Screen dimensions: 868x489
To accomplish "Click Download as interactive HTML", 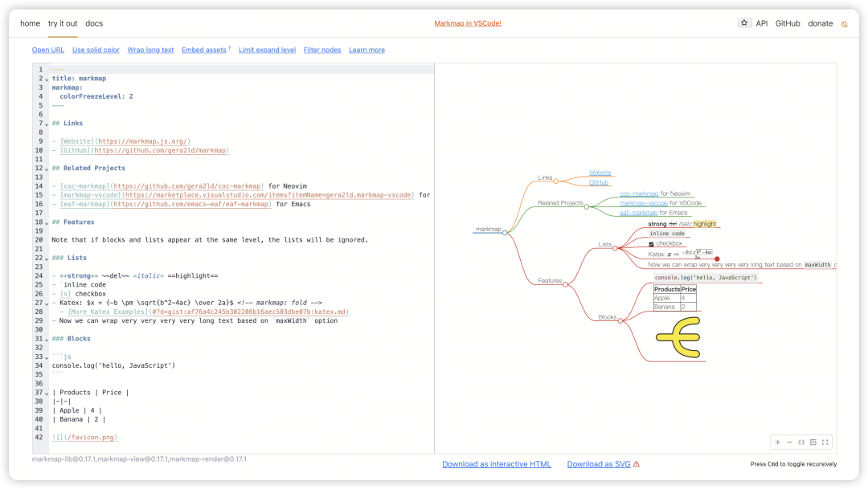I will click(497, 464).
